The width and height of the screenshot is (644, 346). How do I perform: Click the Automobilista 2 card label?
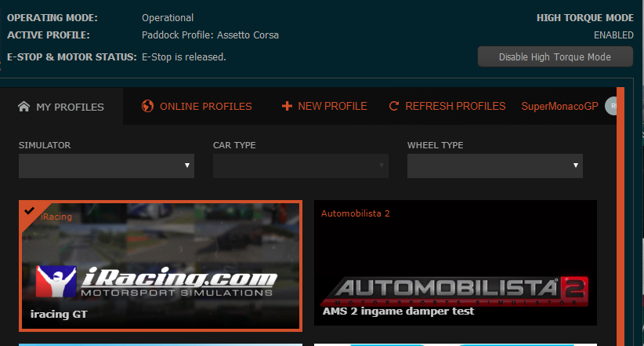[355, 213]
